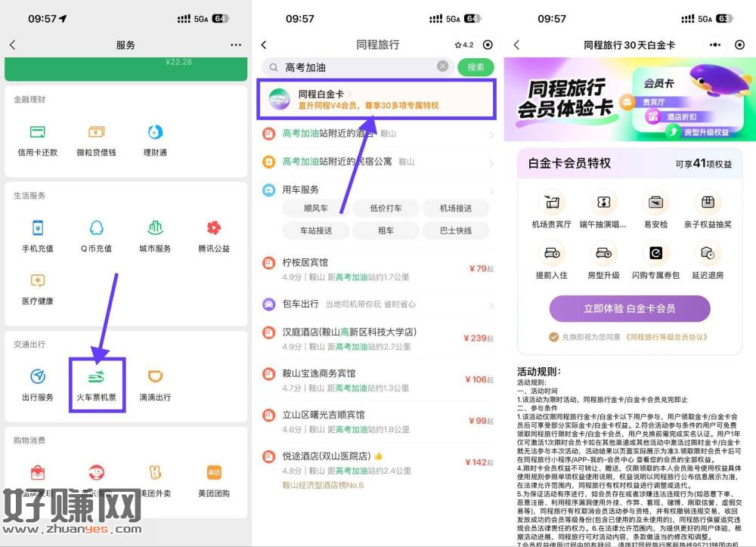Click the 搜索 search button
This screenshot has height=547, width=756.
pyautogui.click(x=476, y=67)
